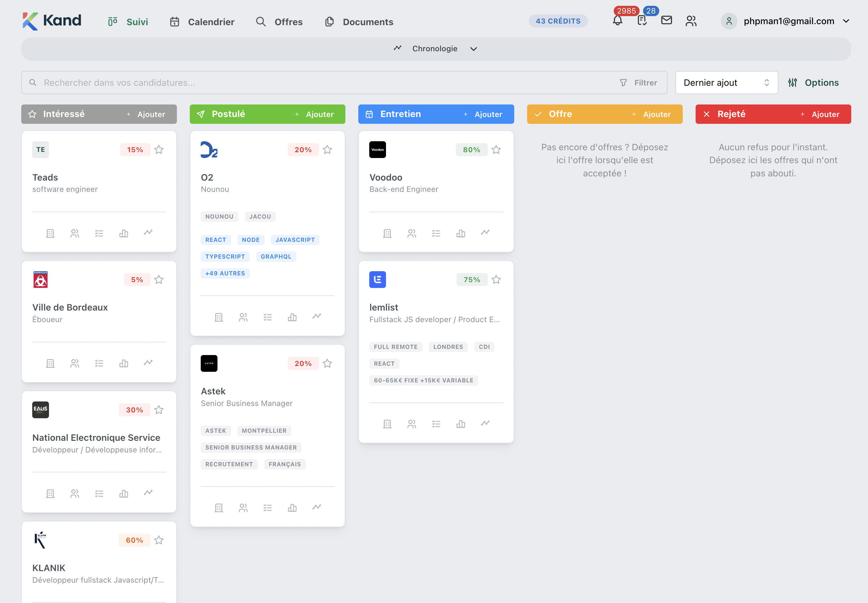Viewport: 868px width, 603px height.
Task: Open the contacts people icon in header
Action: (x=691, y=21)
